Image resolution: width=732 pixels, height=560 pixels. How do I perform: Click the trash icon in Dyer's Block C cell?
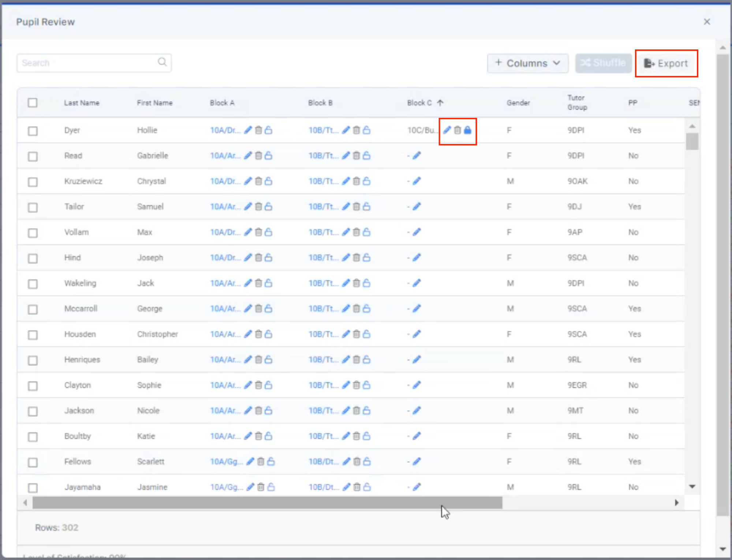click(457, 130)
